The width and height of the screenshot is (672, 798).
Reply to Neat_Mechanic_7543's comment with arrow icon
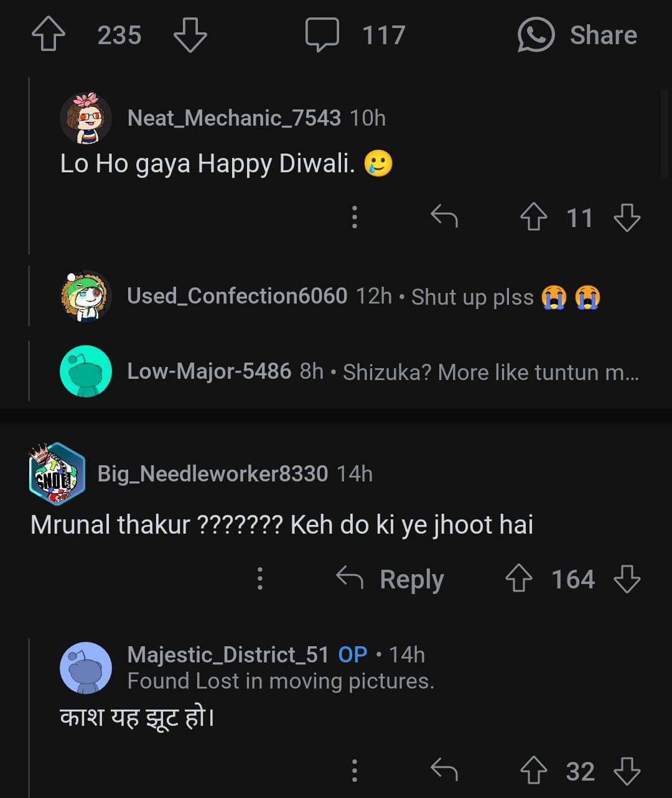pos(444,217)
